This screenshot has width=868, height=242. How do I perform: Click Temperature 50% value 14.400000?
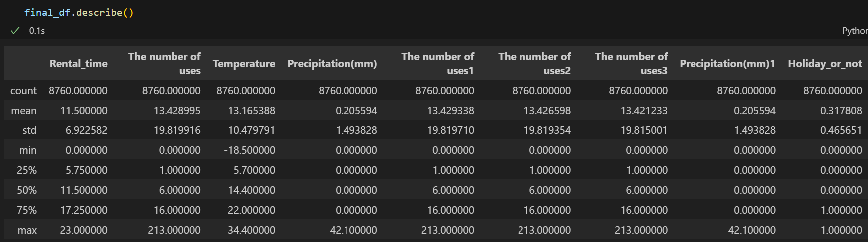pyautogui.click(x=251, y=190)
